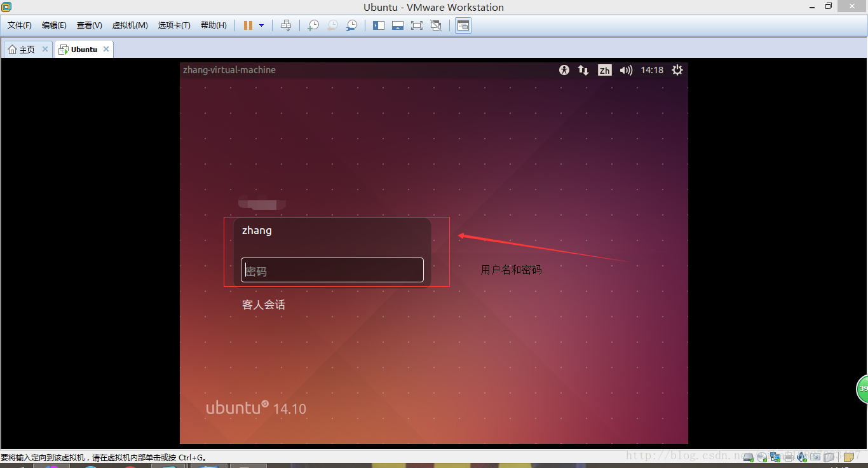Open the Ubuntu sound volume indicator
The image size is (868, 468).
coord(627,70)
